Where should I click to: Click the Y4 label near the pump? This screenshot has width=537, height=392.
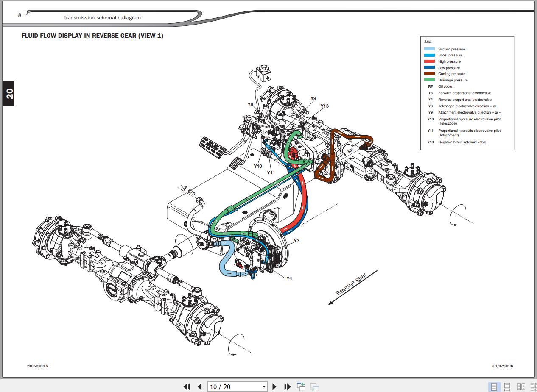click(289, 278)
